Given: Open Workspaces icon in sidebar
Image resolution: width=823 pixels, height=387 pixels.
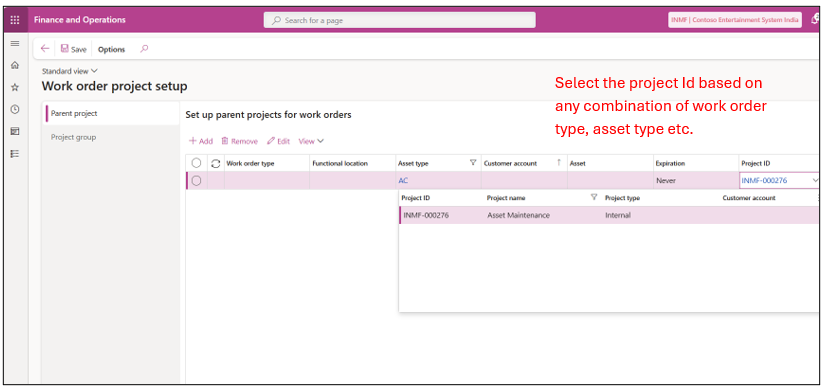Looking at the screenshot, I should coord(15,131).
